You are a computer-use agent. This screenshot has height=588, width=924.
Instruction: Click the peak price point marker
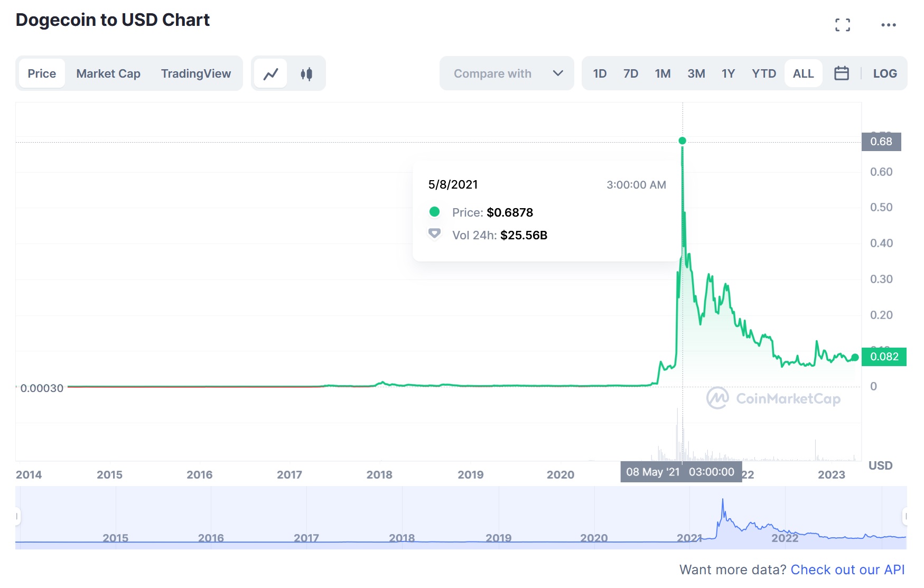tap(682, 141)
